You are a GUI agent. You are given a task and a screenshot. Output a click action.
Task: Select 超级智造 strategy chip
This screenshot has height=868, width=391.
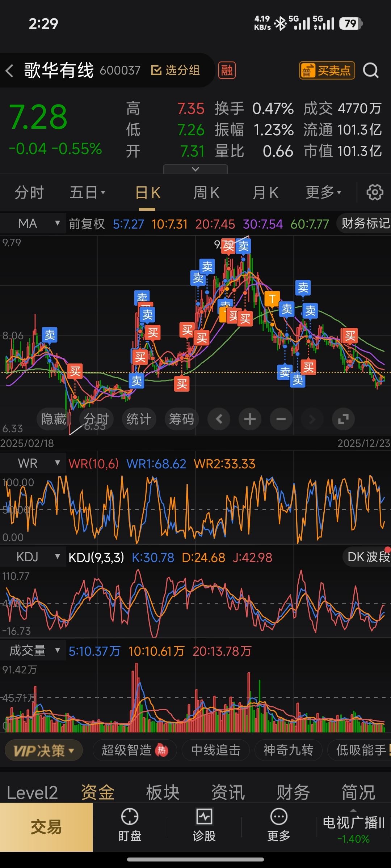click(135, 750)
